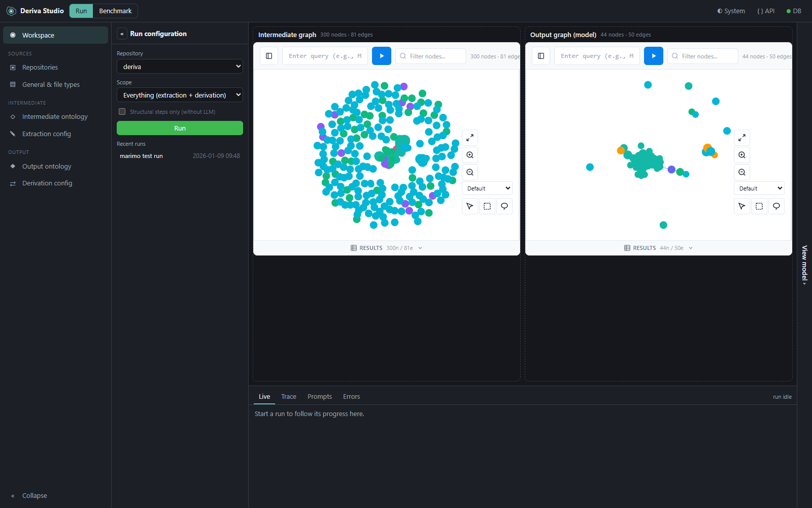Select lasso tool in Output graph
Viewport: 812px width, 508px height.
click(776, 206)
